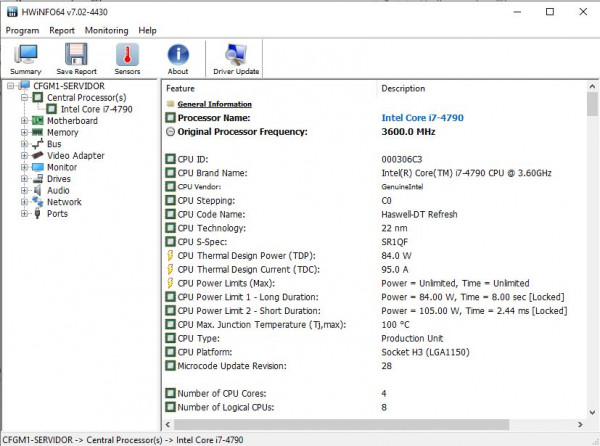600x446 pixels.
Task: Click the Intel Core i7-4790 chip icon in tree
Action: 52,109
